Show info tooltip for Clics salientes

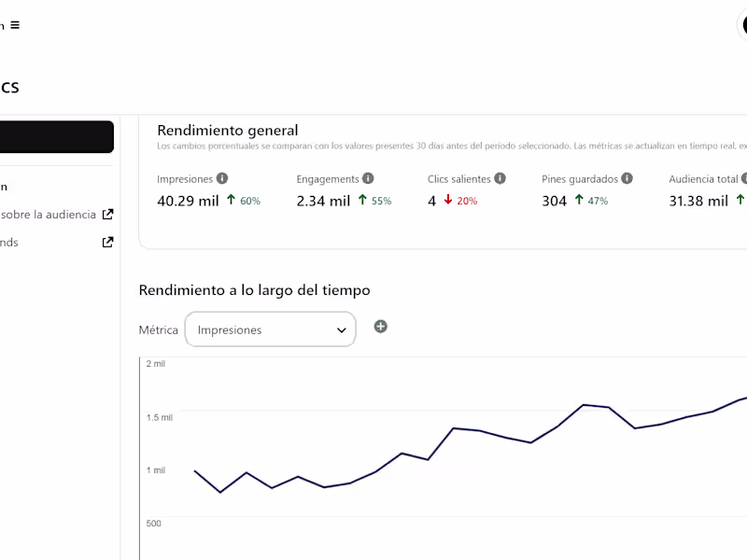pyautogui.click(x=500, y=178)
